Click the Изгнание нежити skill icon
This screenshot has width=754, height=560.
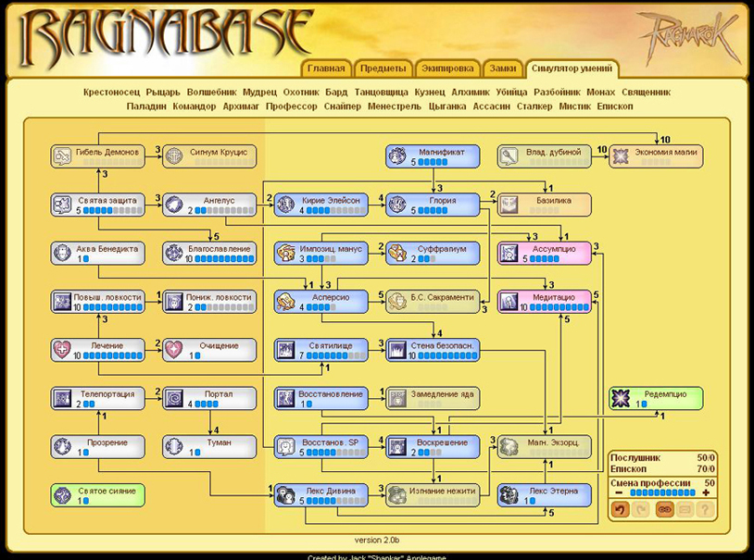click(397, 495)
